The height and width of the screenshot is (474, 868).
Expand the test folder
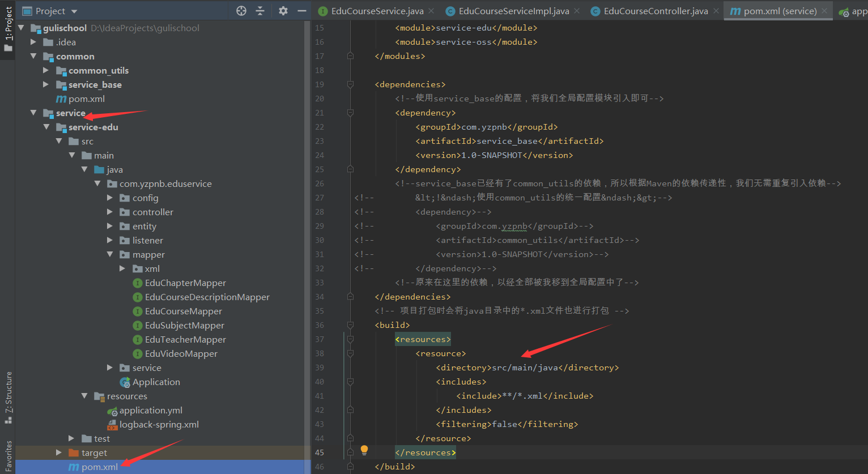tap(71, 438)
